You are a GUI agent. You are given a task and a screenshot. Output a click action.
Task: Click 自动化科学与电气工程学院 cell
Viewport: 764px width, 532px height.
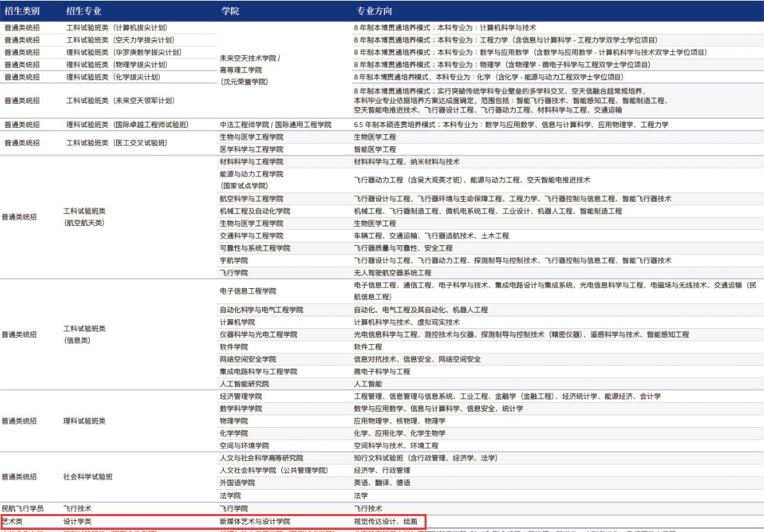click(261, 310)
